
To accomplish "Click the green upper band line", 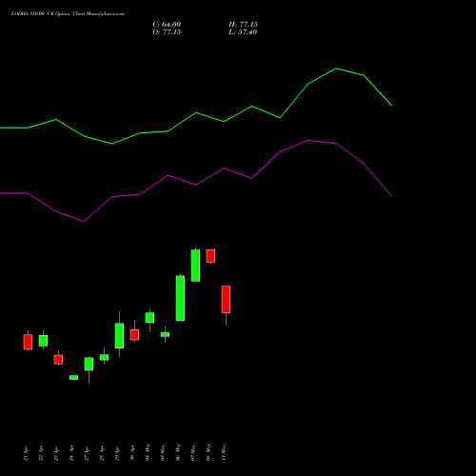I will pyautogui.click(x=196, y=112).
